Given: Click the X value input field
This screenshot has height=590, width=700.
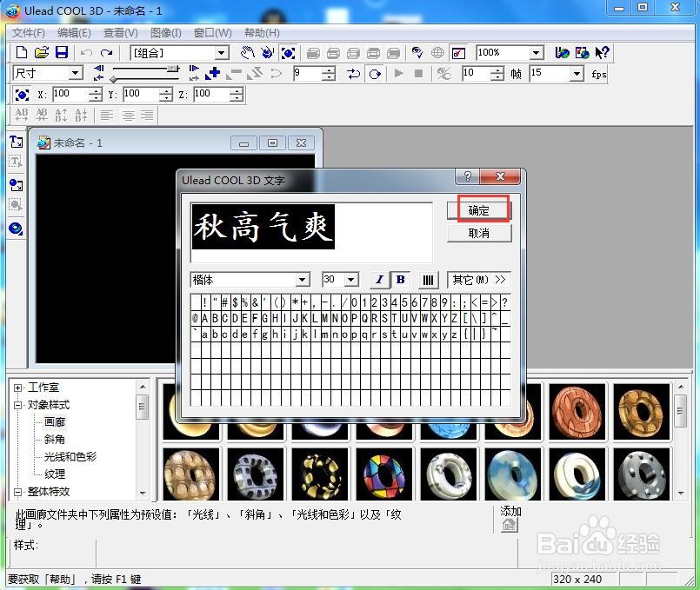Looking at the screenshot, I should coord(70,94).
